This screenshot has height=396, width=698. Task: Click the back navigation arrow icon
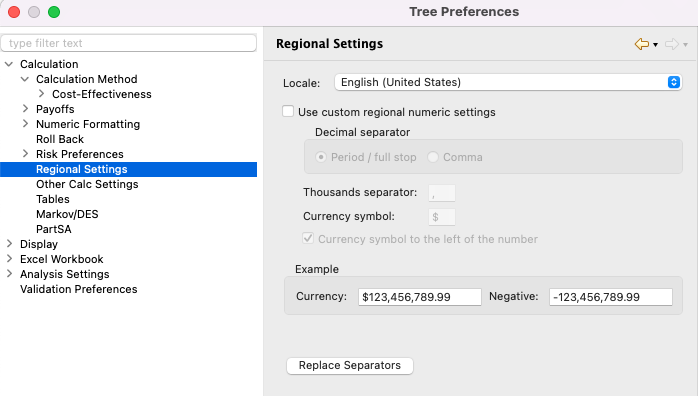[x=641, y=44]
